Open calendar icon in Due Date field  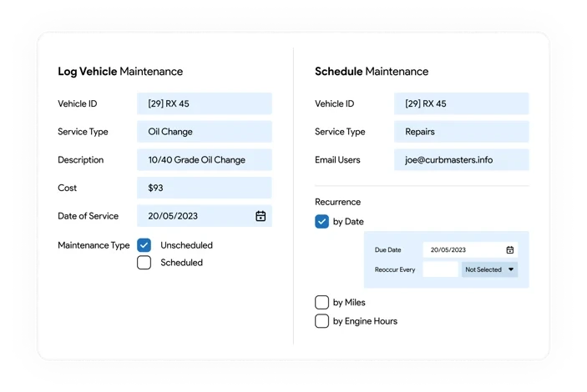(510, 250)
